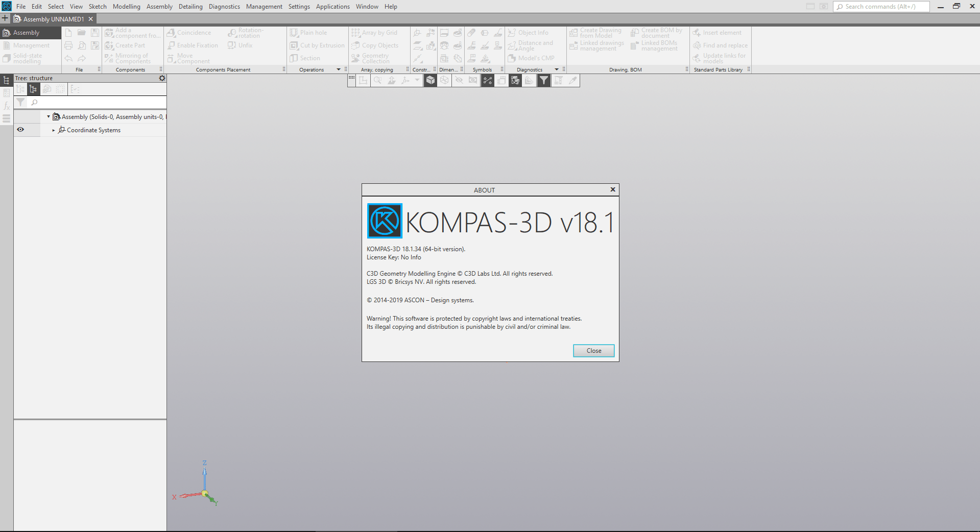Open the Sketch menu
Screen dimensions: 980x532
(x=98, y=7)
